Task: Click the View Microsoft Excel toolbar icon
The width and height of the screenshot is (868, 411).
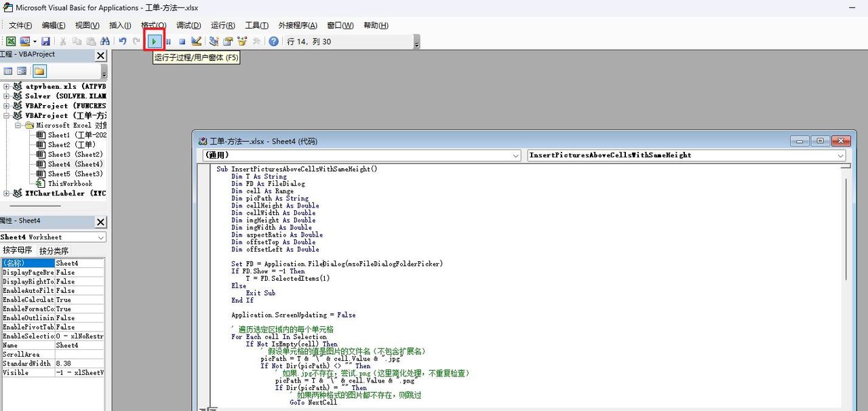Action: pyautogui.click(x=12, y=41)
